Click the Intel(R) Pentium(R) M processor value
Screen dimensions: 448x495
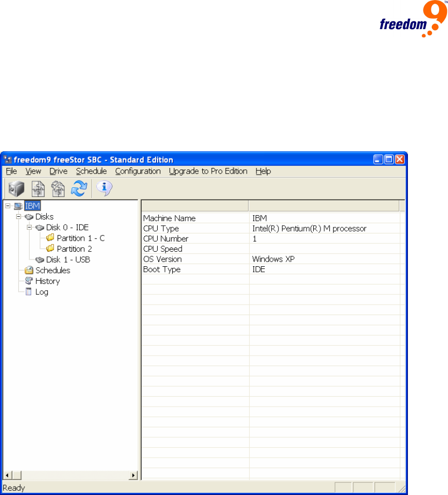(309, 229)
